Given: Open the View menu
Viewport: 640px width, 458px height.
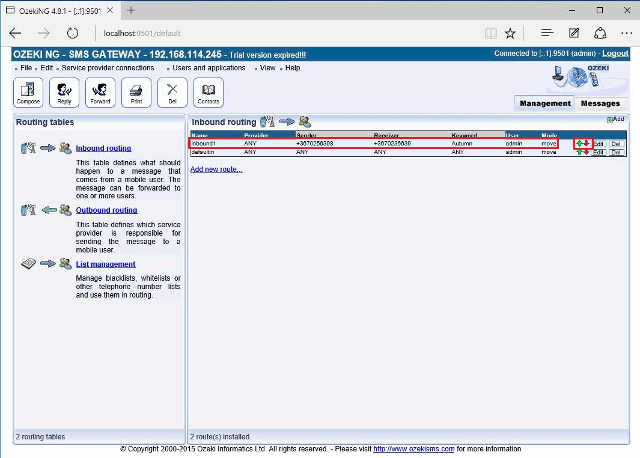Looking at the screenshot, I should 267,68.
